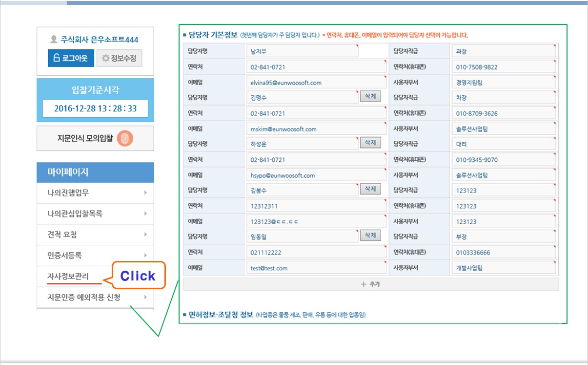Open 정보수정 settings button
This screenshot has width=588, height=365.
pyautogui.click(x=120, y=58)
